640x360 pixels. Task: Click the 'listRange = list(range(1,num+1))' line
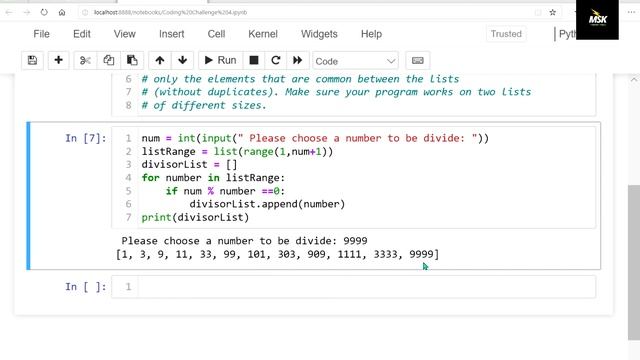pyautogui.click(x=237, y=151)
